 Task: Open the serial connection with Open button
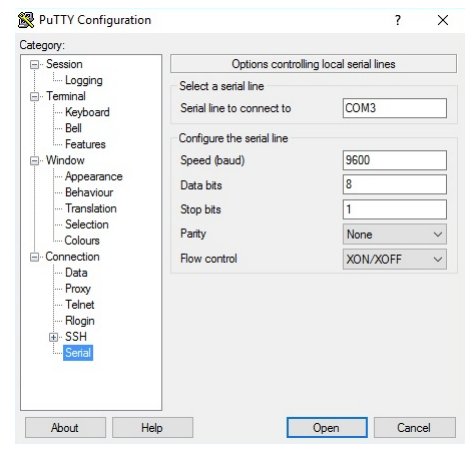327,428
